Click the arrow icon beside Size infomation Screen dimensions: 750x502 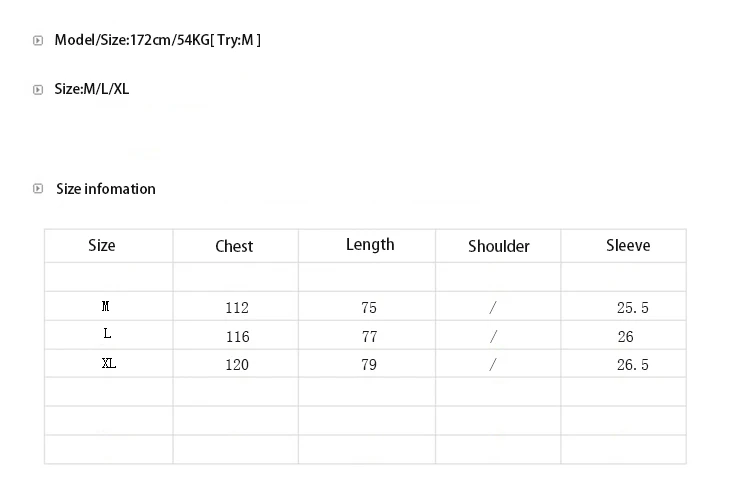click(x=38, y=188)
